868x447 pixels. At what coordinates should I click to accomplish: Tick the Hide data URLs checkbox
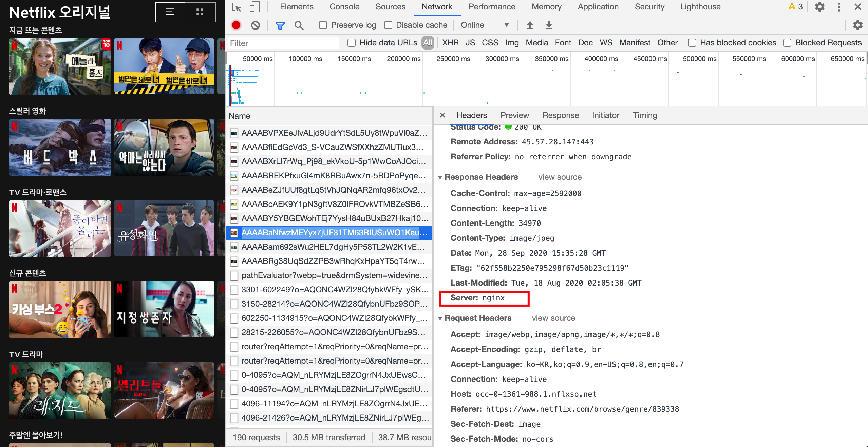pos(352,43)
